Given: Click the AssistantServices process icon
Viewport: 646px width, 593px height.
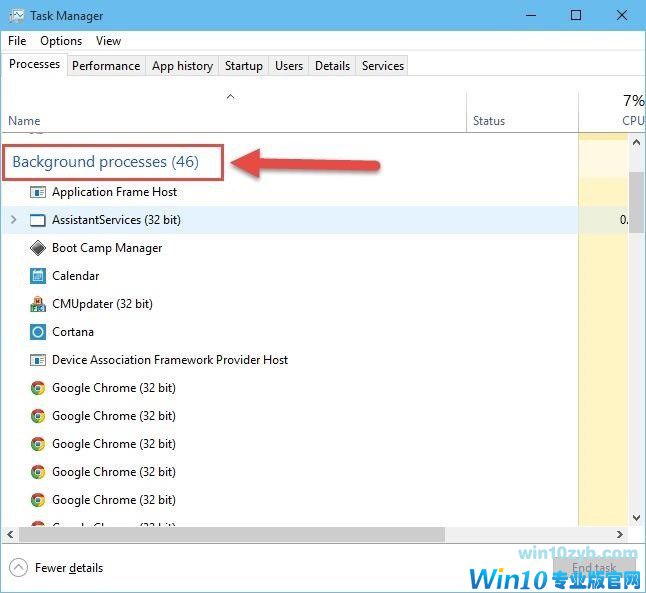Looking at the screenshot, I should click(x=38, y=220).
